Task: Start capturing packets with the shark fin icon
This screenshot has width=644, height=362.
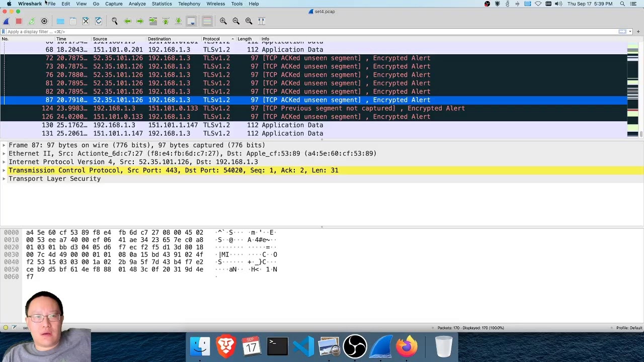Action: tap(6, 21)
